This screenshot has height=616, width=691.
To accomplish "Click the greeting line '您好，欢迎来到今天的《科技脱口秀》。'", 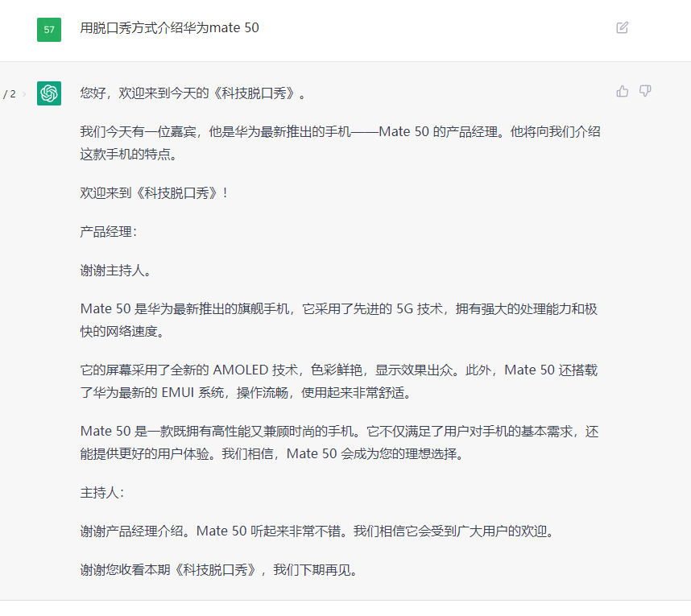I will (x=192, y=93).
